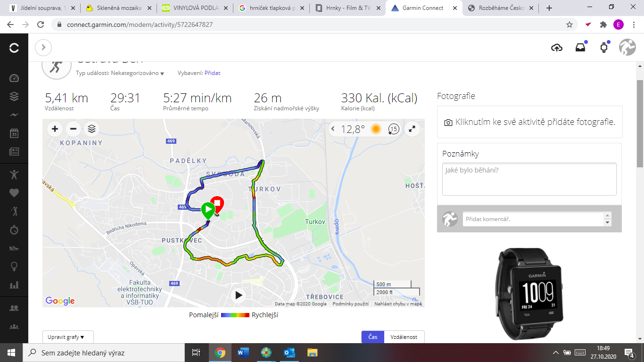
Task: Zoom out the map with minus button
Action: 73,129
